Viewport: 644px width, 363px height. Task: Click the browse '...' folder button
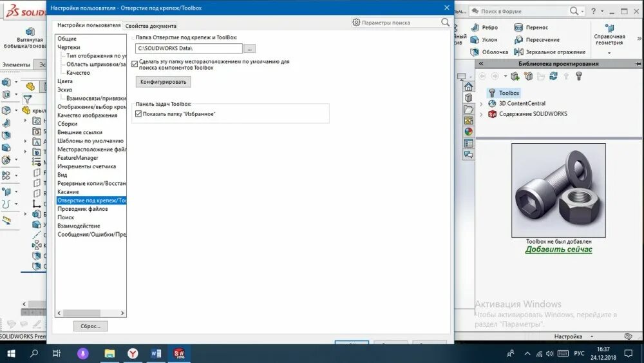(x=249, y=48)
